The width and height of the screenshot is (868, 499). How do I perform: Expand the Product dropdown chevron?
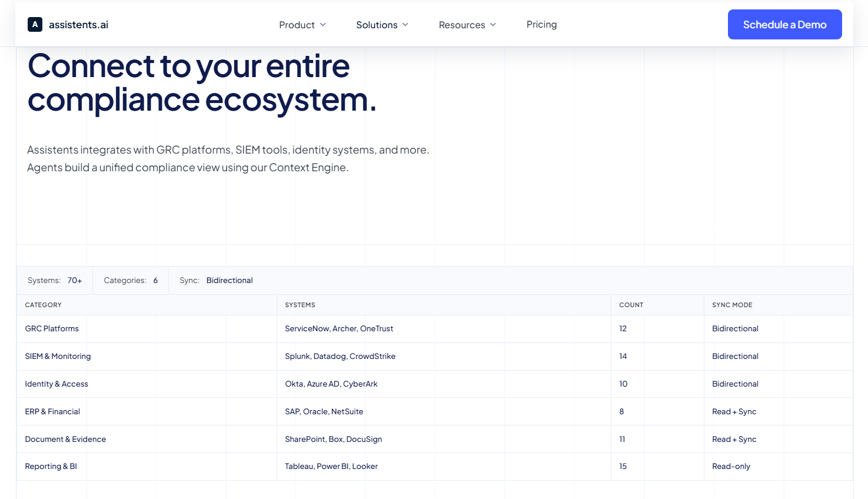(322, 25)
